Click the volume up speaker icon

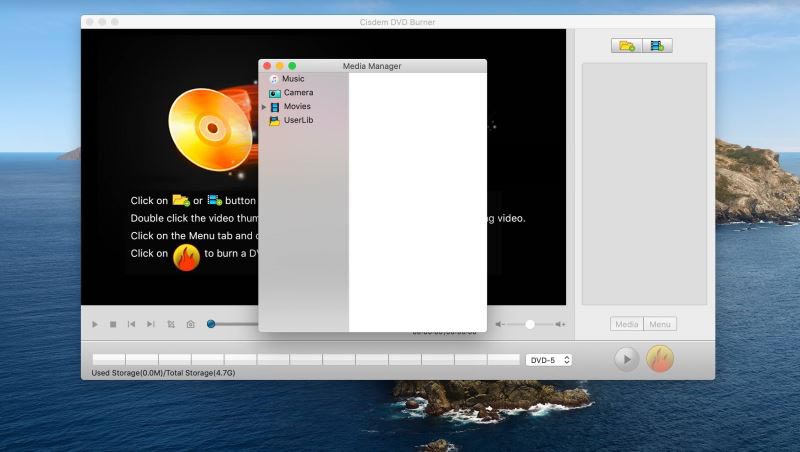(x=560, y=324)
